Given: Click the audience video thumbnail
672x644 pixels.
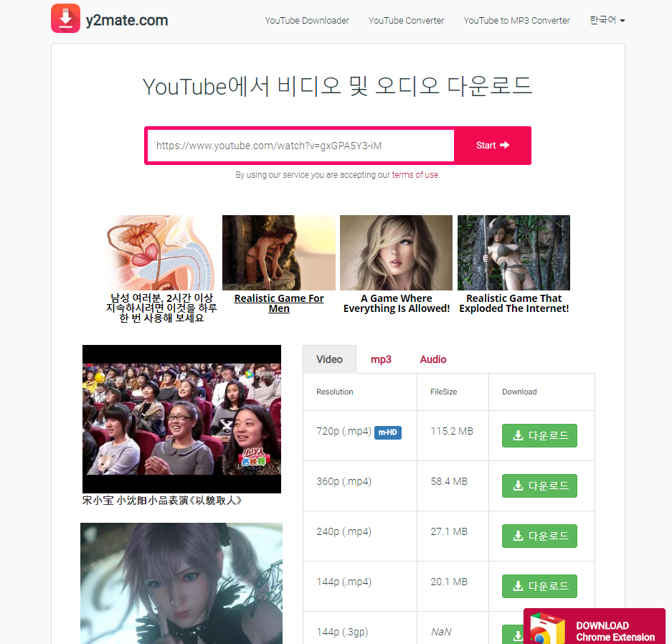Looking at the screenshot, I should point(181,419).
